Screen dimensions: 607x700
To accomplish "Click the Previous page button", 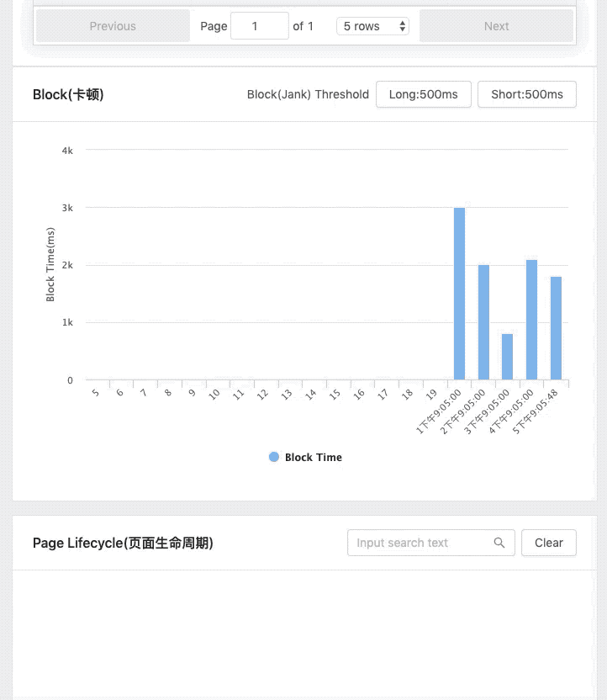I will [113, 26].
